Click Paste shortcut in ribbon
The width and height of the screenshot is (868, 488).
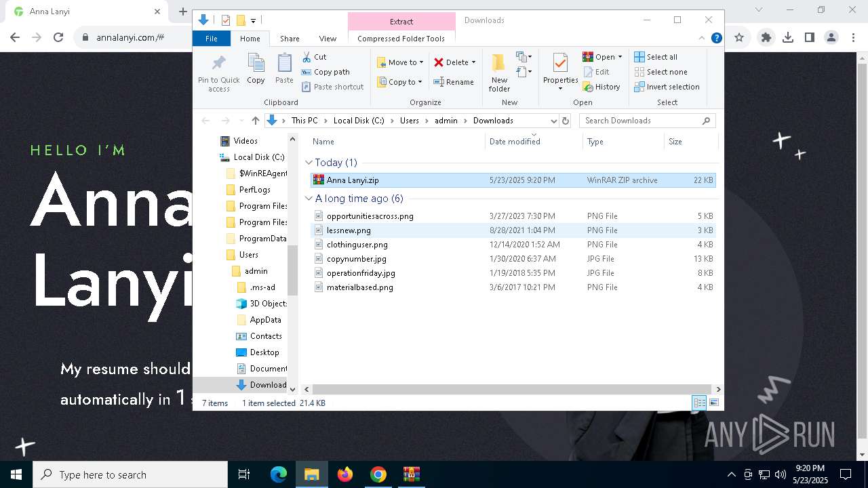click(333, 87)
